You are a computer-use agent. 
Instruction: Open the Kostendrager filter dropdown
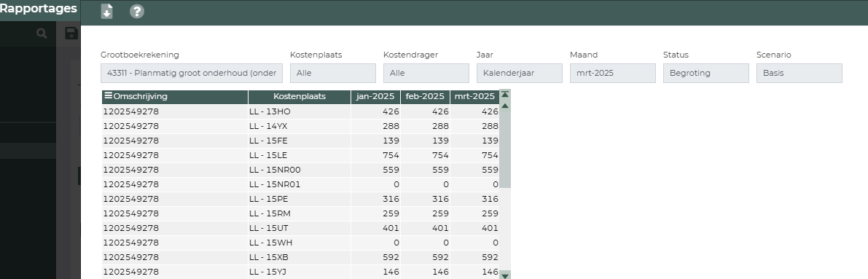(x=426, y=73)
